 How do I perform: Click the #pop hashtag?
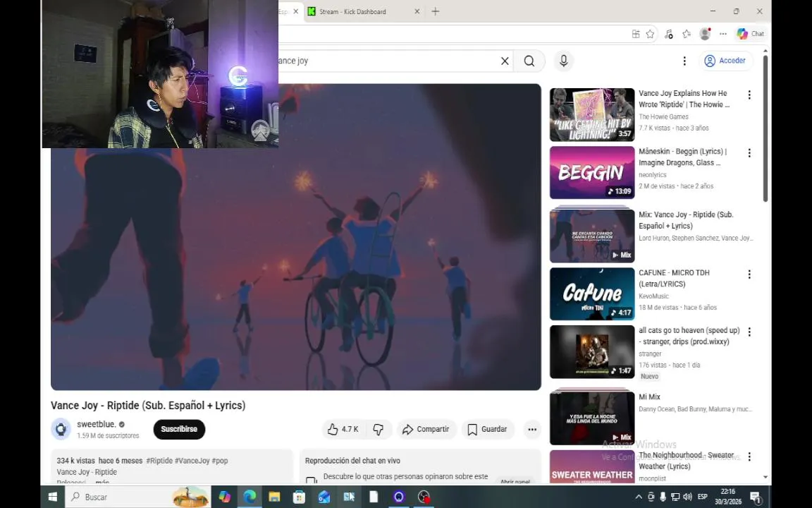[220, 460]
